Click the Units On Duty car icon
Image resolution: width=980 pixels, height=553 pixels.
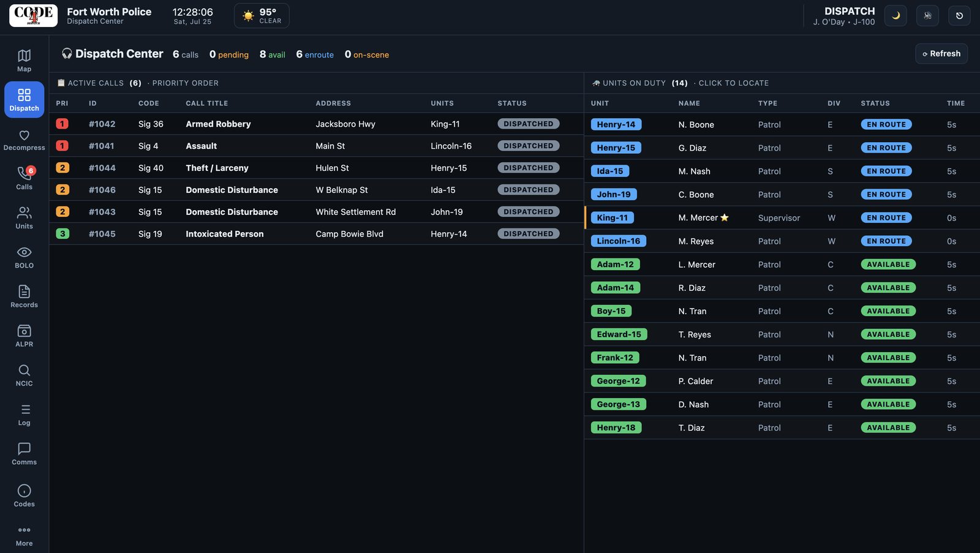pos(596,83)
